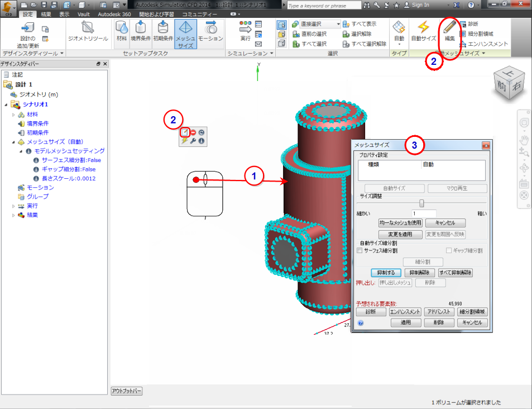Click 設計の追加/更新 ribbon icon
This screenshot has width=532, height=409.
coord(28,35)
